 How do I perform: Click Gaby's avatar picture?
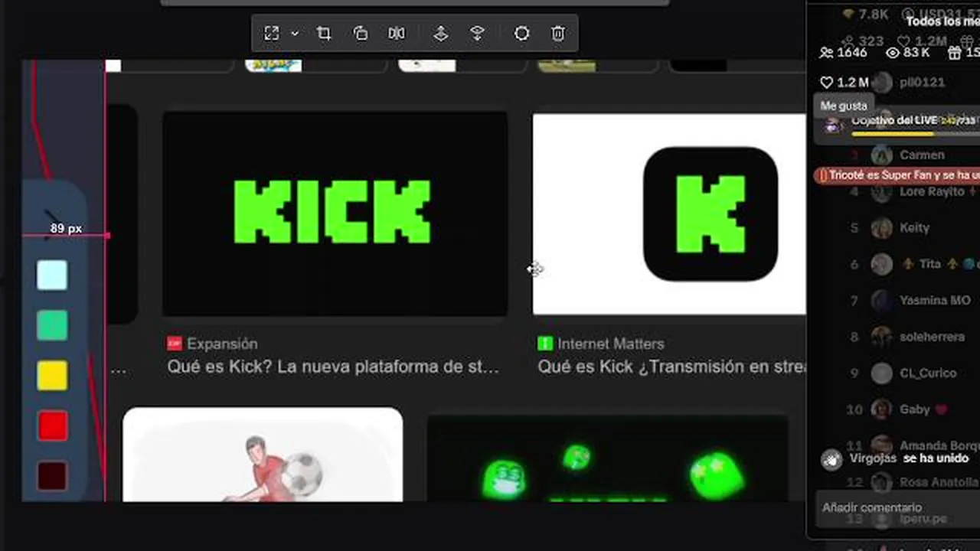tap(882, 409)
